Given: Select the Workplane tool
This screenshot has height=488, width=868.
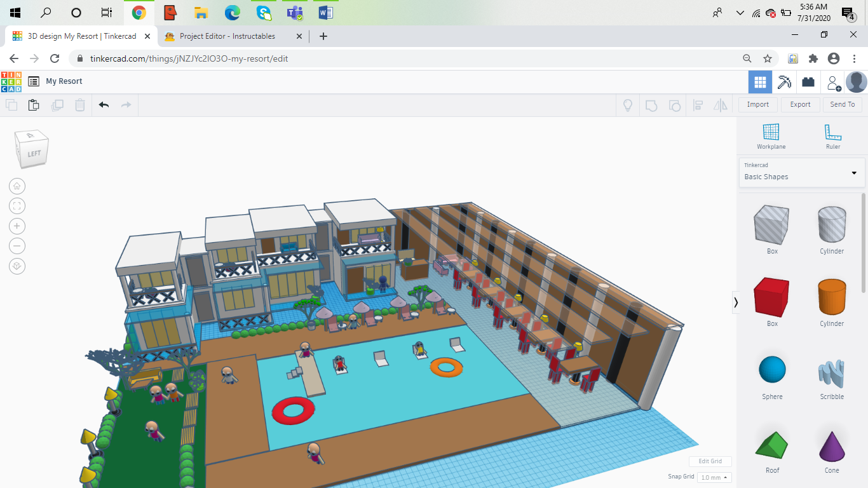Looking at the screenshot, I should (771, 136).
